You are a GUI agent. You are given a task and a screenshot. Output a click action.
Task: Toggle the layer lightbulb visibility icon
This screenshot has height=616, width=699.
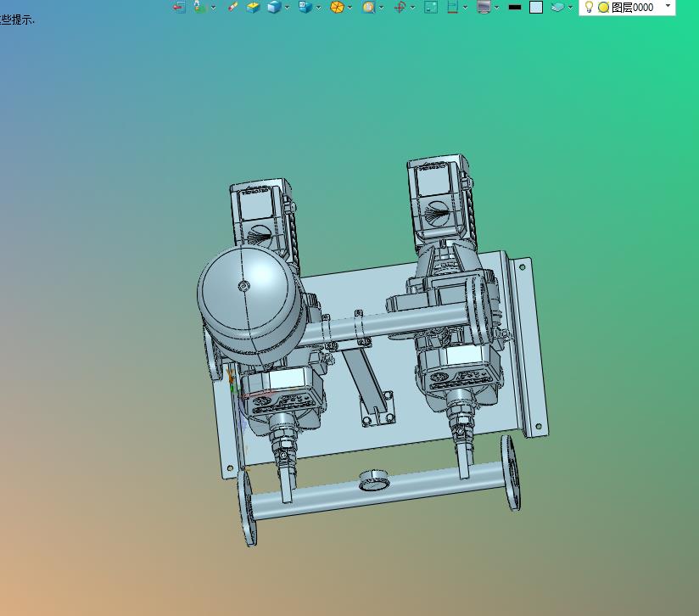click(589, 7)
